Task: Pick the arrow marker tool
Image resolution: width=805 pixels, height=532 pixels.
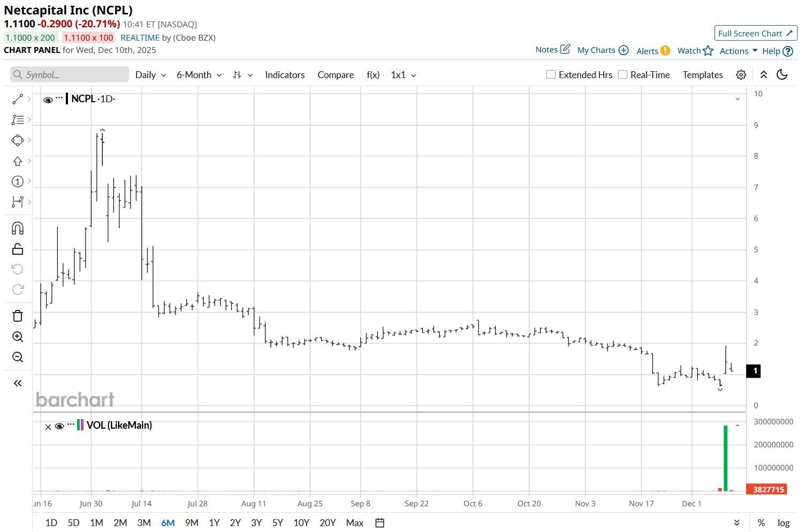Action: pyautogui.click(x=18, y=161)
